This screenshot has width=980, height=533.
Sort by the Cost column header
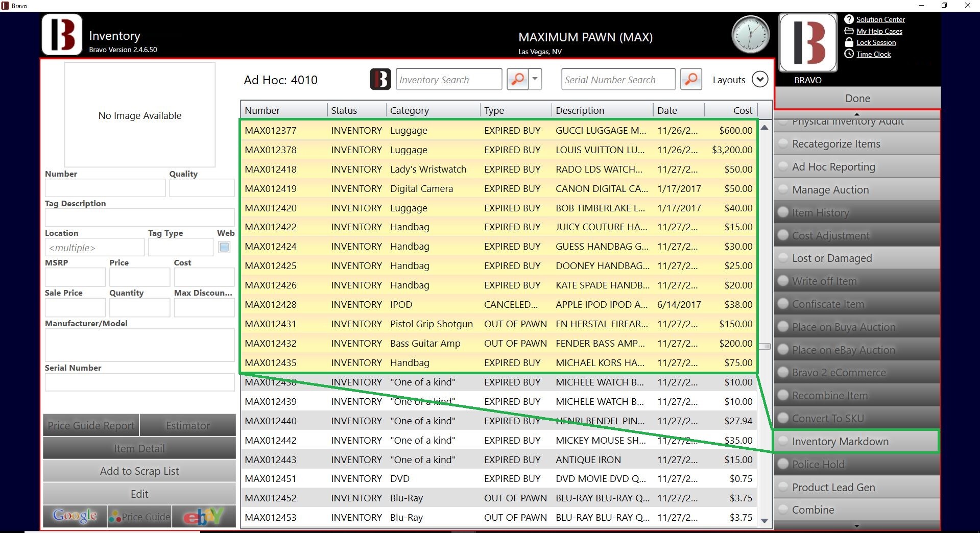[x=731, y=110]
